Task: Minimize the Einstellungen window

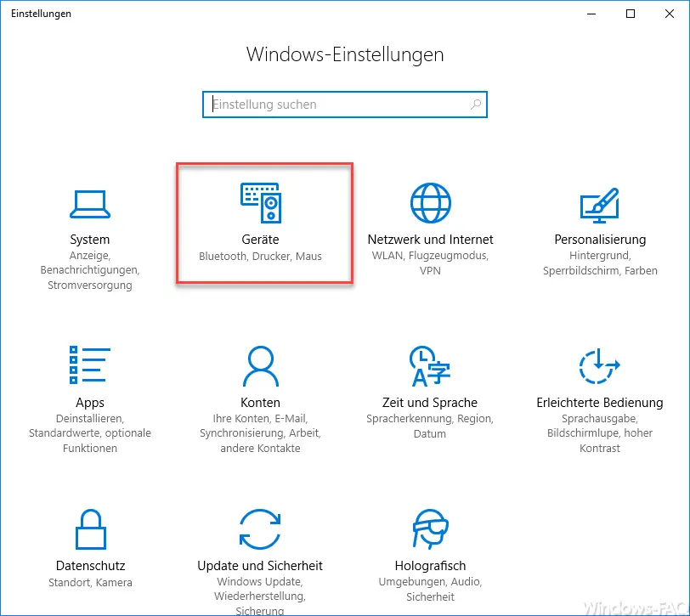Action: (591, 14)
